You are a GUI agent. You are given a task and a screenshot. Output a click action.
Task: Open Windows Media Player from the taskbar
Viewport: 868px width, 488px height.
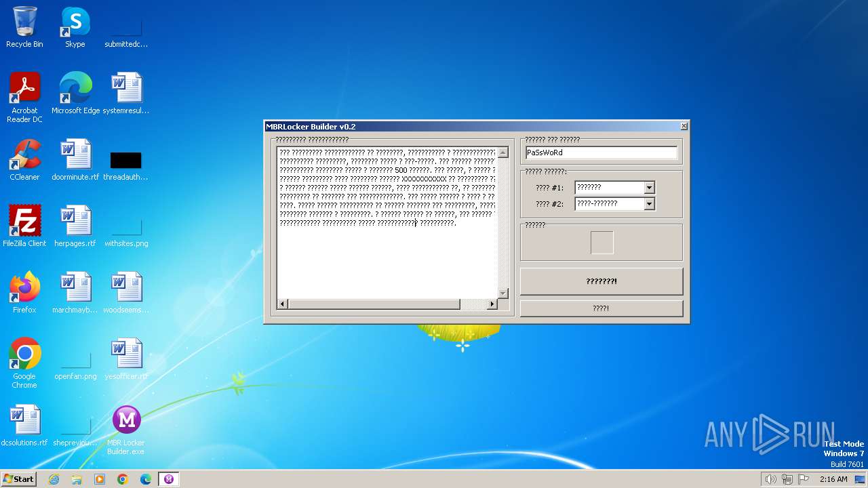pos(100,479)
